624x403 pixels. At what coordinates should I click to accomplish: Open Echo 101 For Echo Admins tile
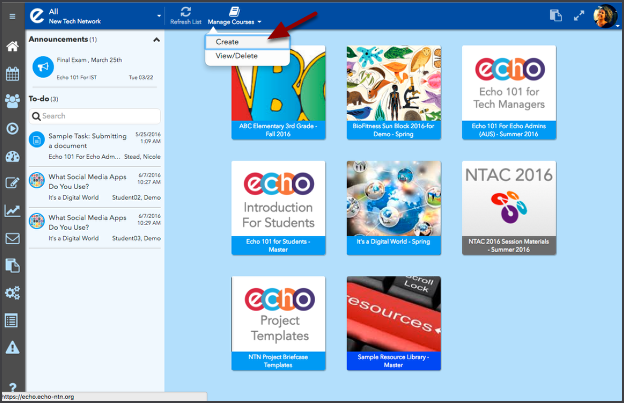coord(509,92)
